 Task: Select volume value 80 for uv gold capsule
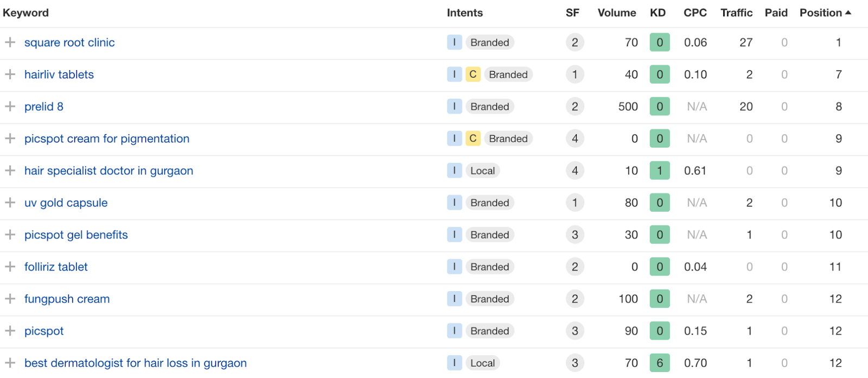click(631, 203)
